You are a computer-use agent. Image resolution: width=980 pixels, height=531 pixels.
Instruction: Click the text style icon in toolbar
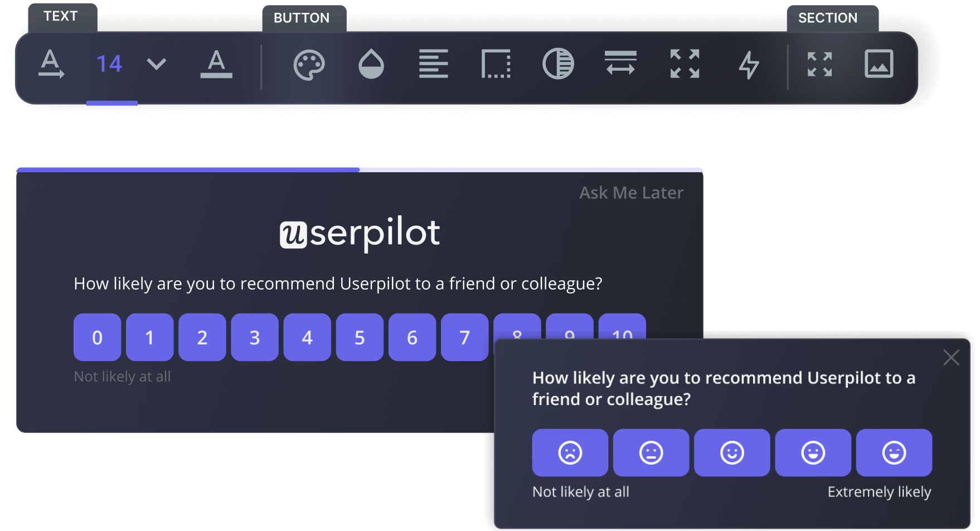pos(51,64)
